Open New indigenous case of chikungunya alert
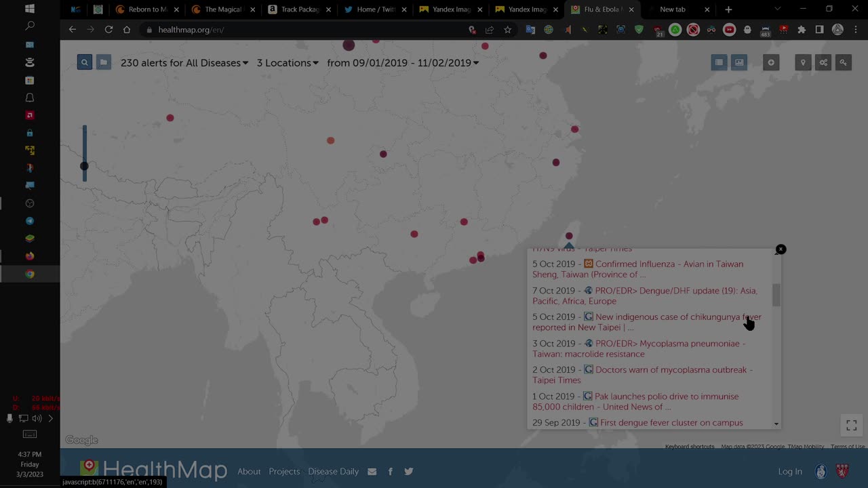 pyautogui.click(x=647, y=322)
